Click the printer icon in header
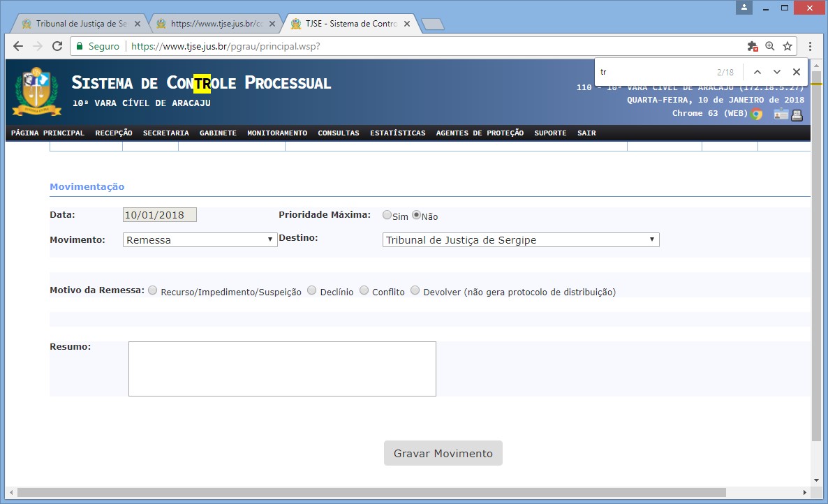The height and width of the screenshot is (504, 828). coord(797,115)
